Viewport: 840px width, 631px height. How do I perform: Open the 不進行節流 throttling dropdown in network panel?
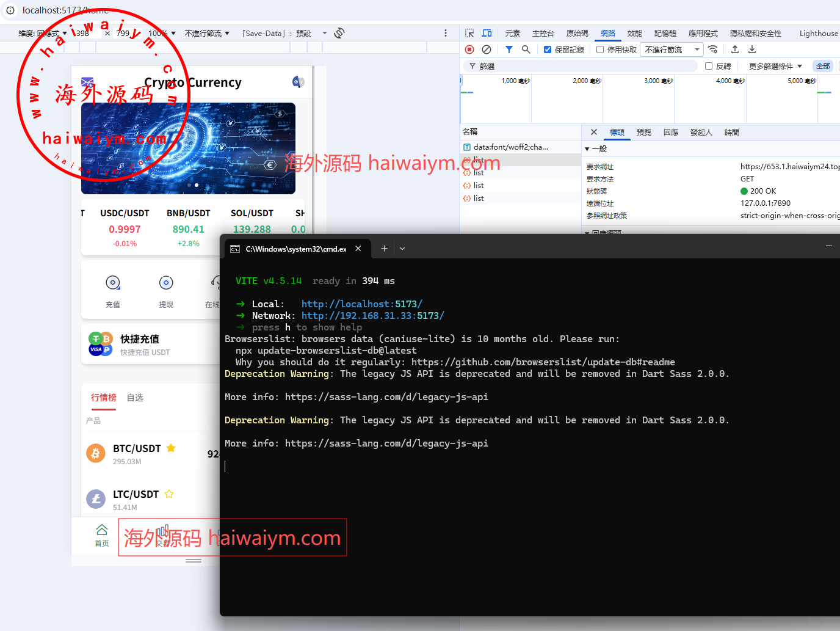point(672,50)
